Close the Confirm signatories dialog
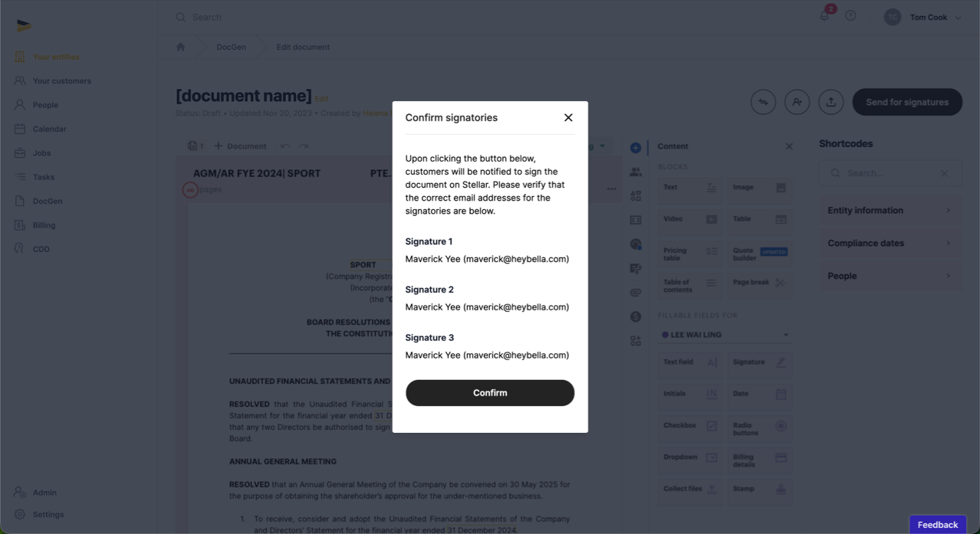Image resolution: width=980 pixels, height=534 pixels. [x=568, y=117]
